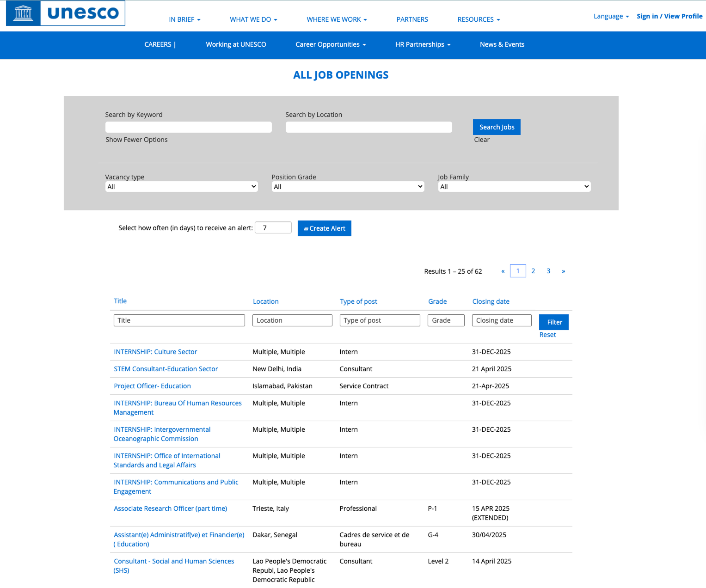Sort by Grade column header
The image size is (706, 588).
point(437,301)
